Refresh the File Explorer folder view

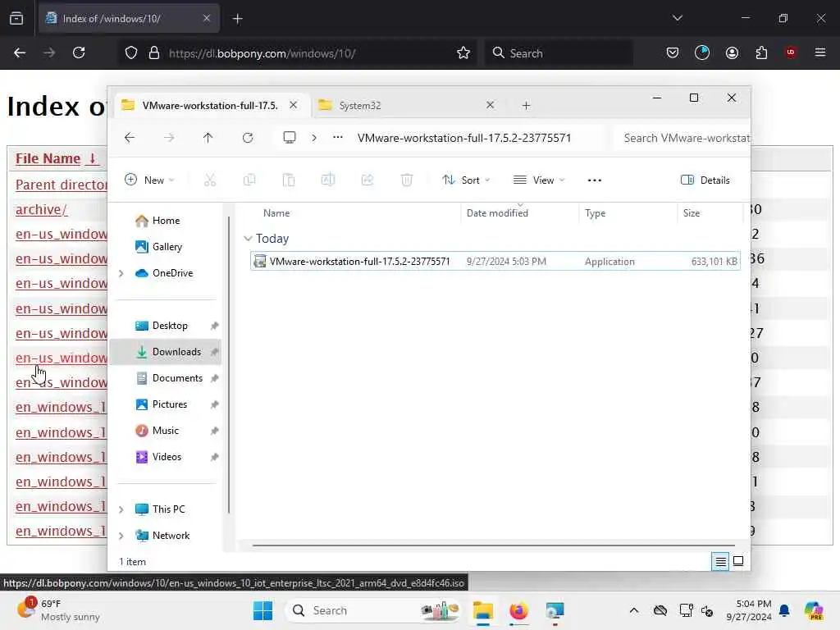coord(248,138)
